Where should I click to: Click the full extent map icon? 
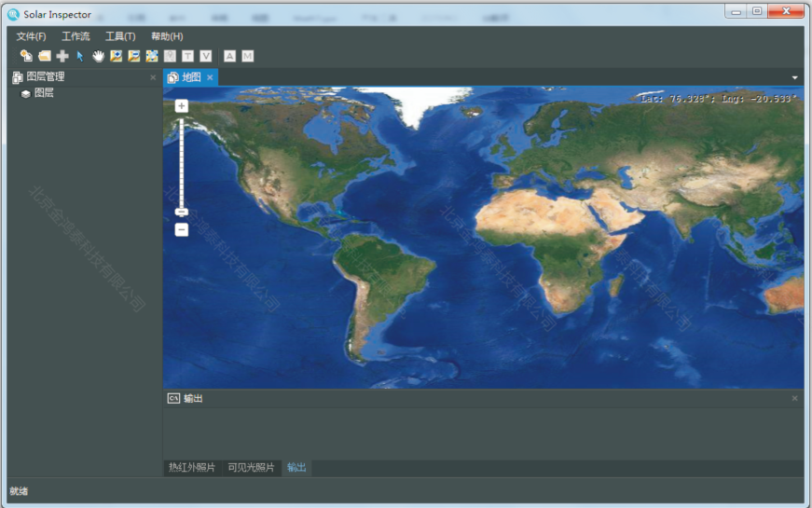[x=152, y=57]
